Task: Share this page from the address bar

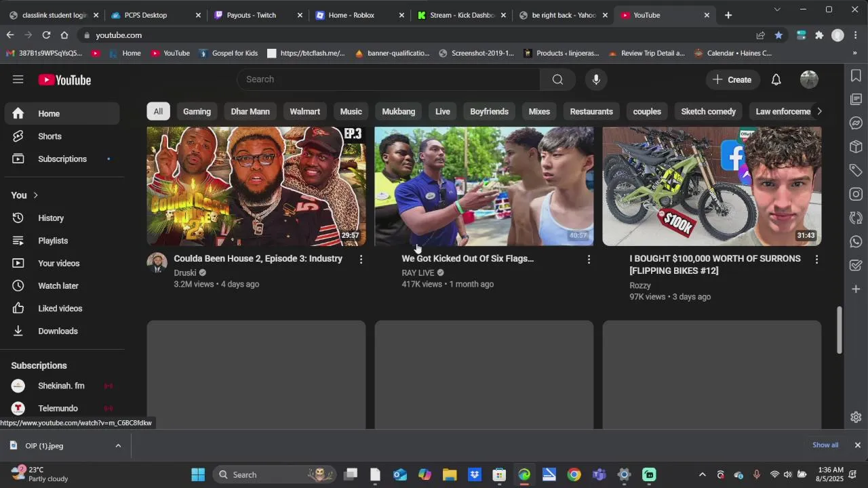Action: pos(761,35)
